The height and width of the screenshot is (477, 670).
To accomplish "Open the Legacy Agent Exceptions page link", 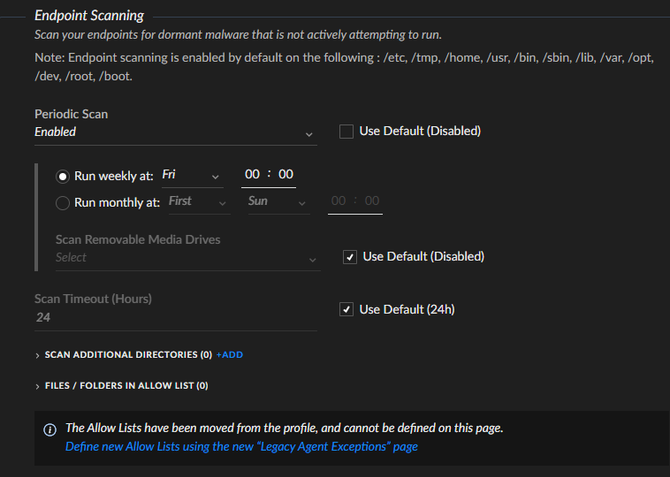I will (x=241, y=447).
